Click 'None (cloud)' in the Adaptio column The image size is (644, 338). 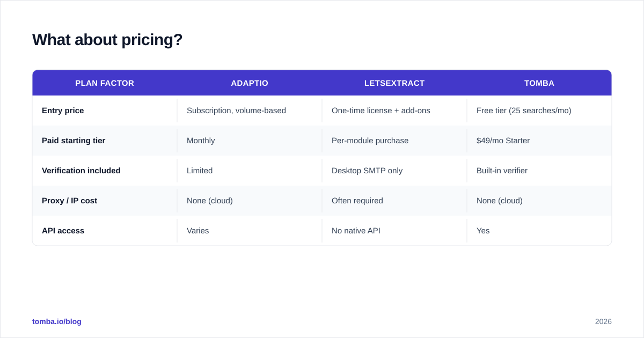[x=210, y=201]
